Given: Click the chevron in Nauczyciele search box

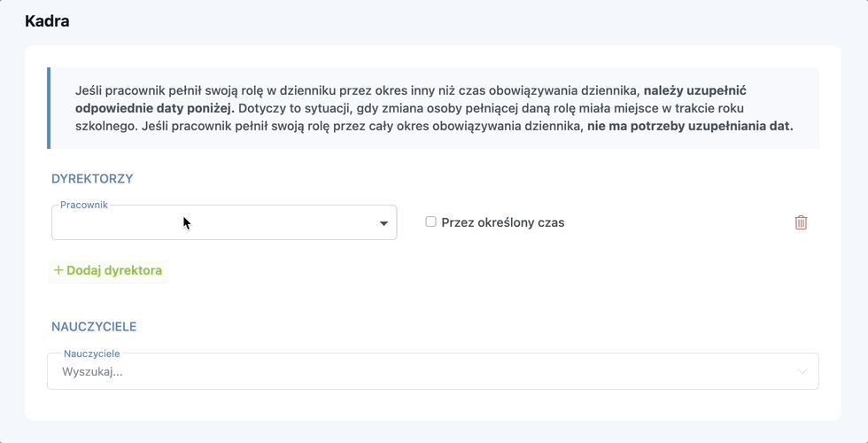Looking at the screenshot, I should click(x=802, y=371).
